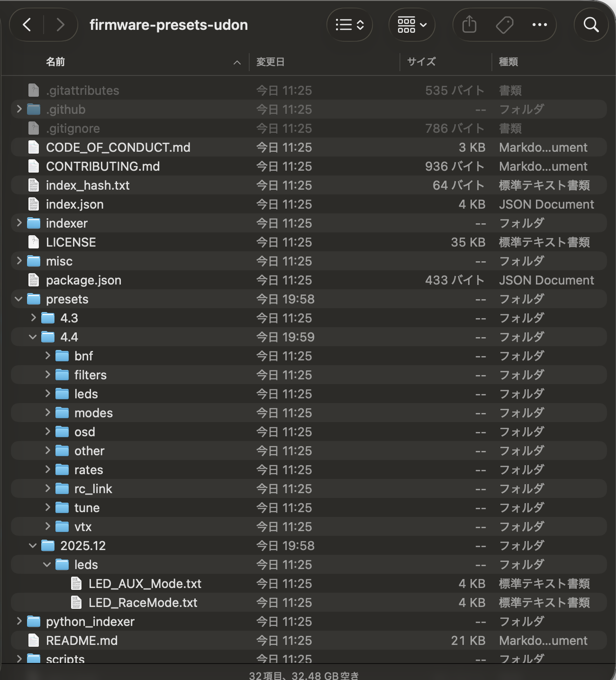The width and height of the screenshot is (616, 680).
Task: Click the back navigation arrow
Action: [x=27, y=25]
